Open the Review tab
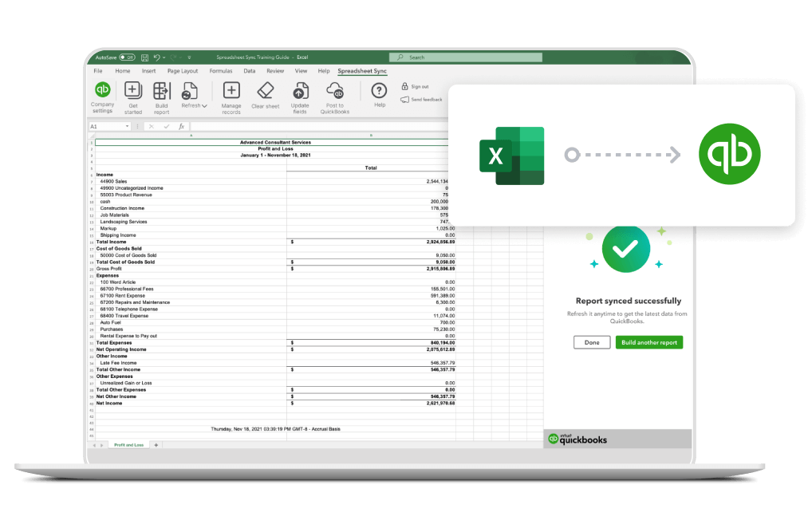The height and width of the screenshot is (528, 812). click(275, 71)
